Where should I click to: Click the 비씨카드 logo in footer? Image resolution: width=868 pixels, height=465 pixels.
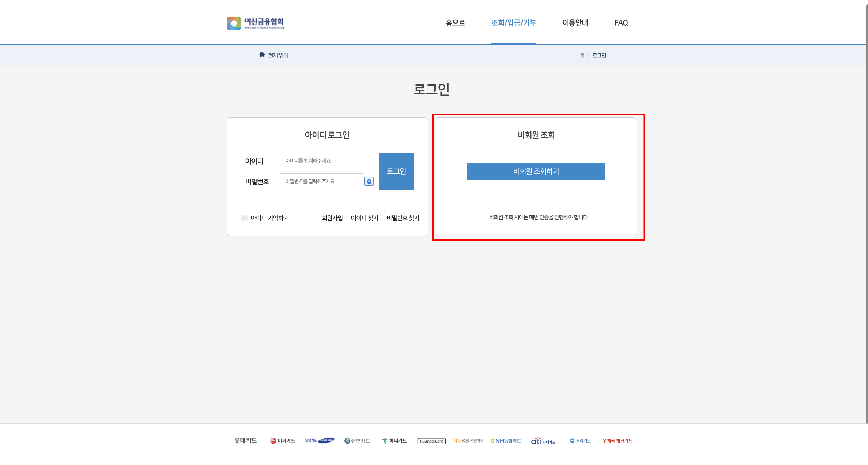[x=283, y=440]
